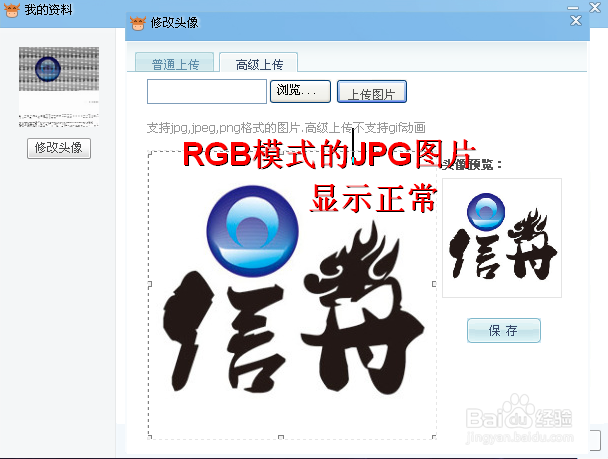Click the 我的资料 window title icon
This screenshot has width=608, height=459.
tap(12, 10)
